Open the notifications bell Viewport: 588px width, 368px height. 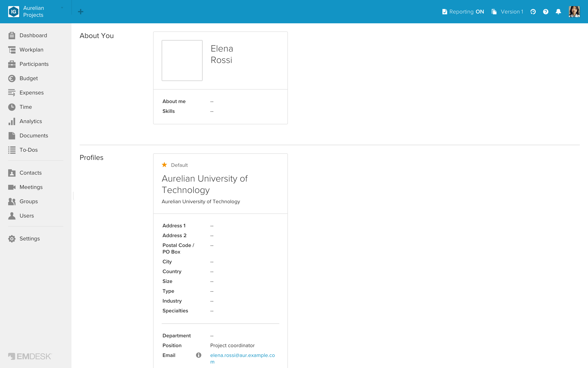(x=558, y=12)
